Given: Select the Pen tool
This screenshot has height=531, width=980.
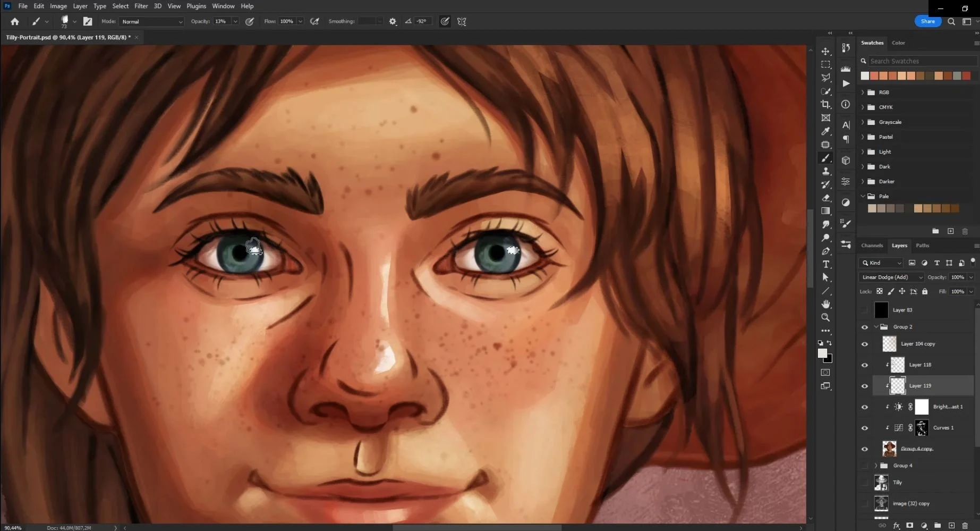Looking at the screenshot, I should (825, 251).
